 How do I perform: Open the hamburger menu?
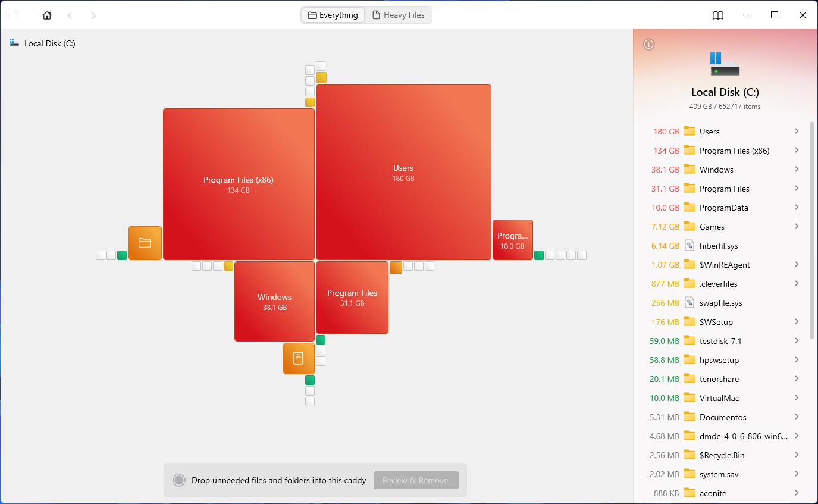(14, 15)
